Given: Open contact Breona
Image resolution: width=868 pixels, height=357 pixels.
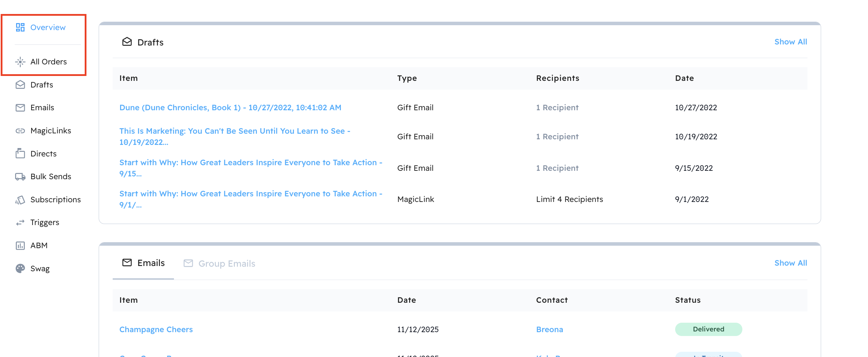Looking at the screenshot, I should point(549,330).
